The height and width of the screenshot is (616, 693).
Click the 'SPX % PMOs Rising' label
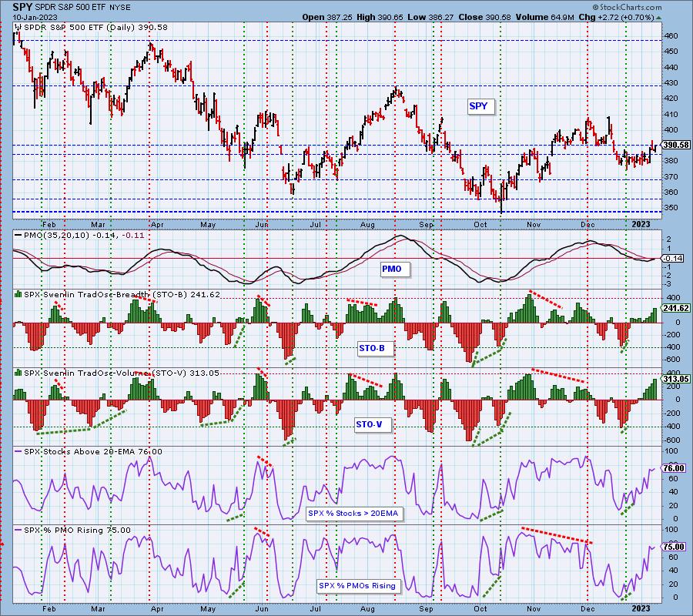coord(357,585)
